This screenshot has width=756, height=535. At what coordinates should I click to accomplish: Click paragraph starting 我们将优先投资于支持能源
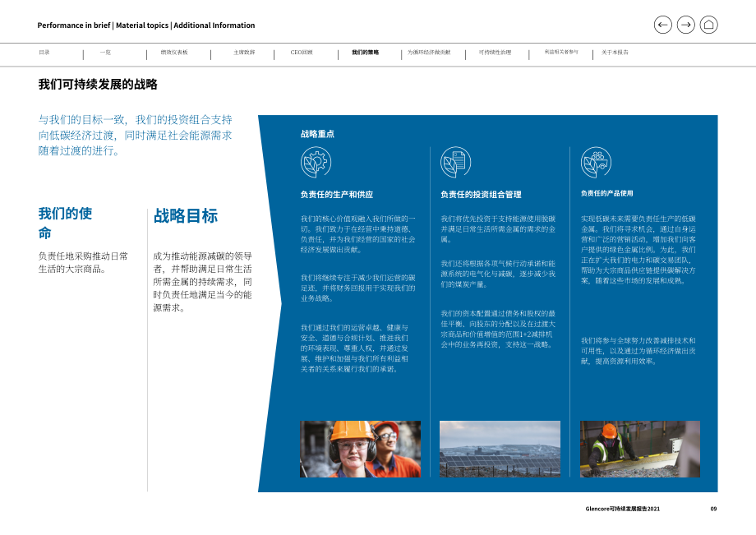point(498,229)
